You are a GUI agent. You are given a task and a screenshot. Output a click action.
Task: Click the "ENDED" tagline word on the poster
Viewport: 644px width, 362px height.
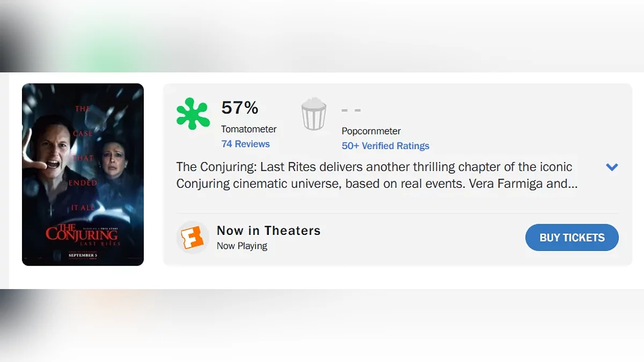[x=83, y=183]
